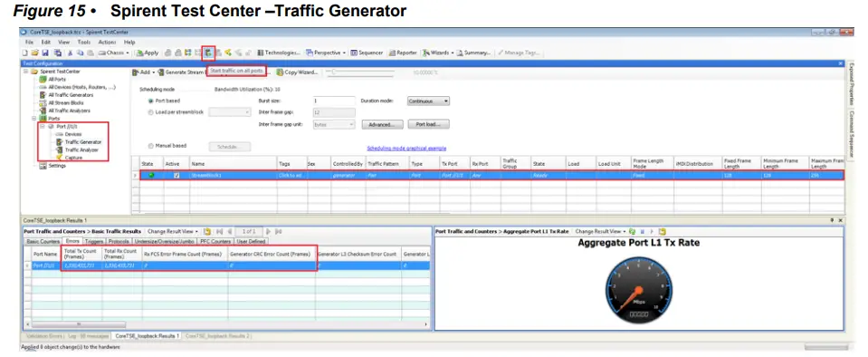Click the Summary toolbar item
Image resolution: width=868 pixels, height=357 pixels.
(474, 53)
